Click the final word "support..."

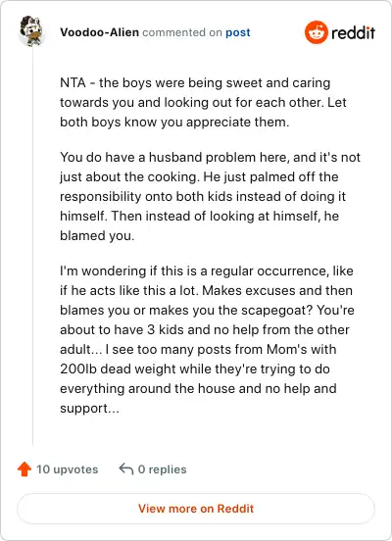(90, 408)
